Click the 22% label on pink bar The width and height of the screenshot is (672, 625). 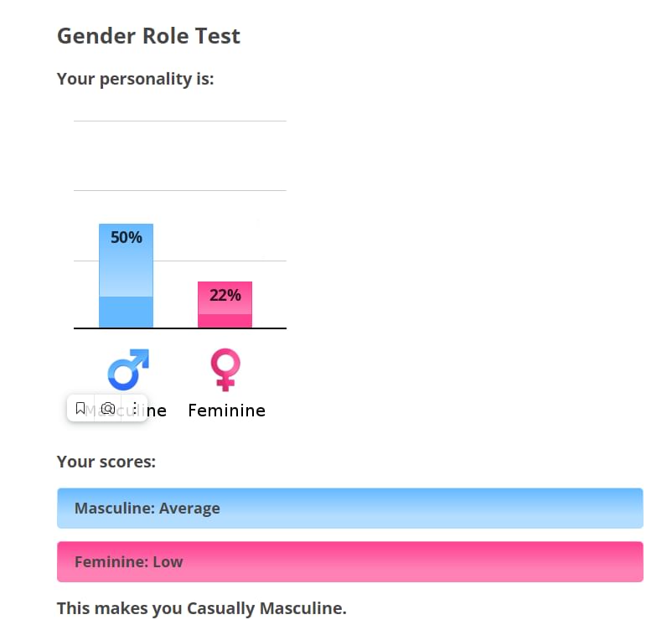pos(225,295)
